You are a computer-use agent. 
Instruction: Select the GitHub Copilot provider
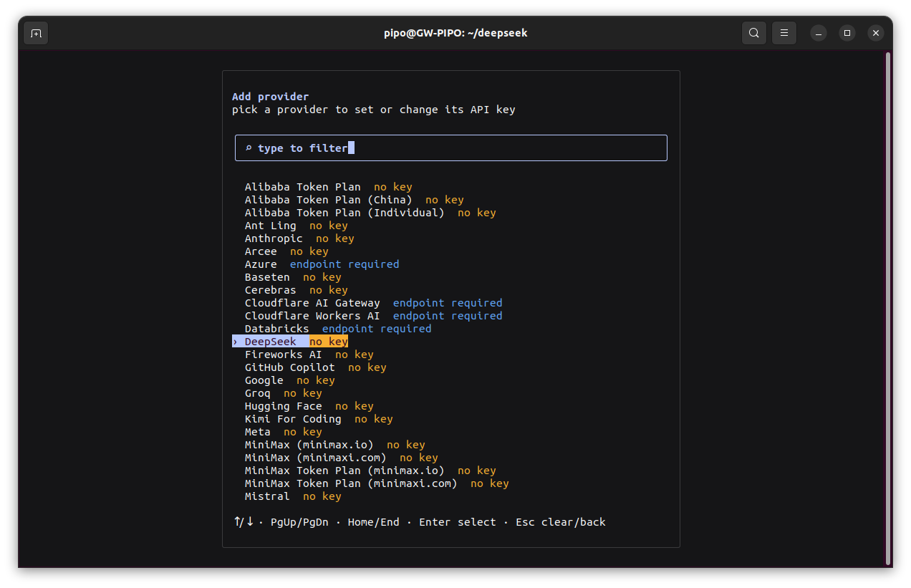click(315, 367)
